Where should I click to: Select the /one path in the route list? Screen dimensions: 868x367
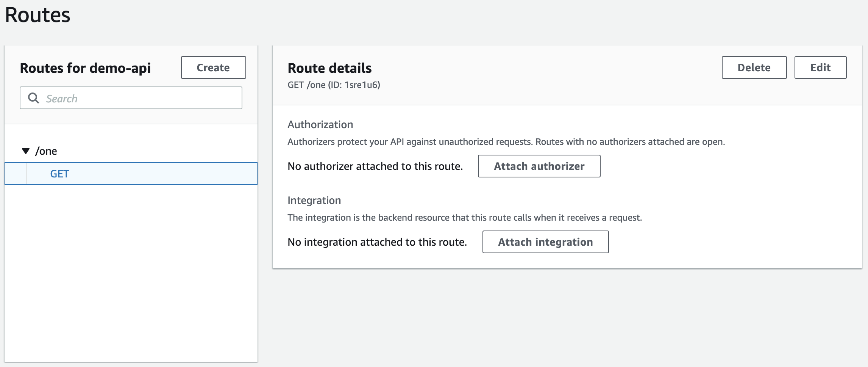(46, 151)
